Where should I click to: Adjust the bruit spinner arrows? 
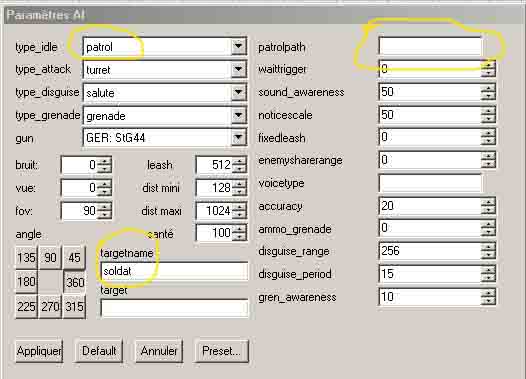[x=105, y=165]
